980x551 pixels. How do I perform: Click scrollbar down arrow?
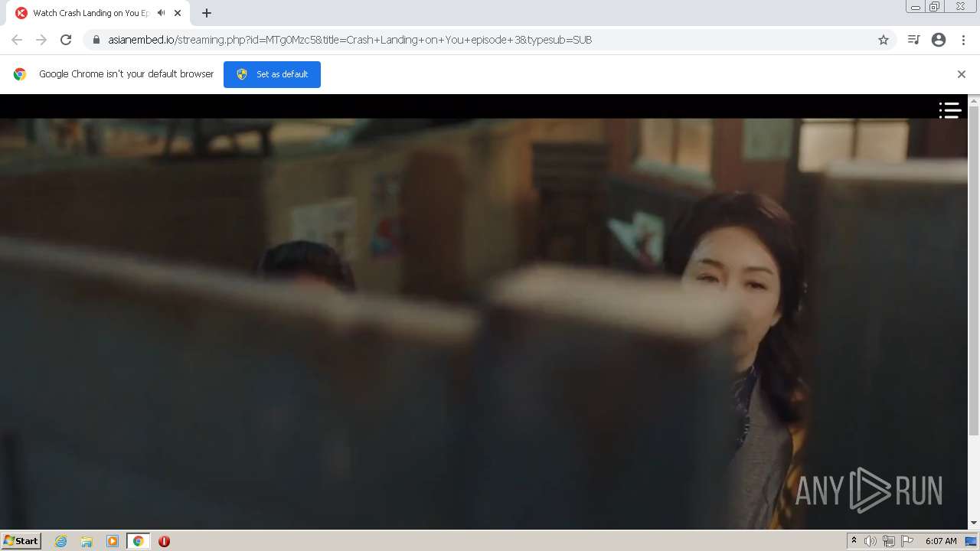[x=974, y=523]
